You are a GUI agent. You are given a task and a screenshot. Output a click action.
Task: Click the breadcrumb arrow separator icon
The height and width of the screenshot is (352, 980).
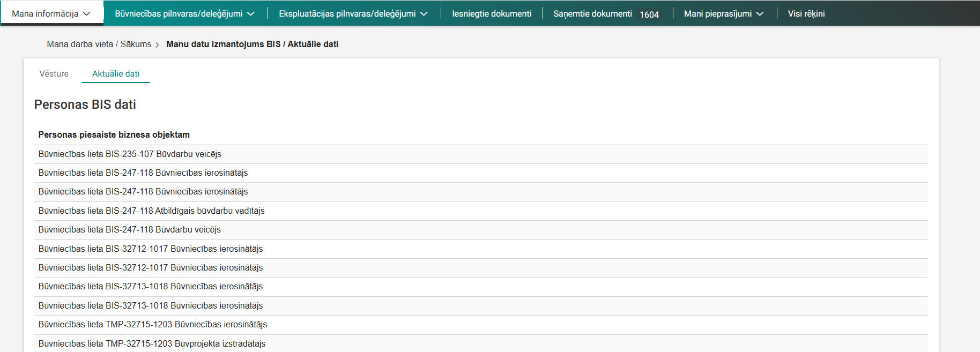(157, 45)
